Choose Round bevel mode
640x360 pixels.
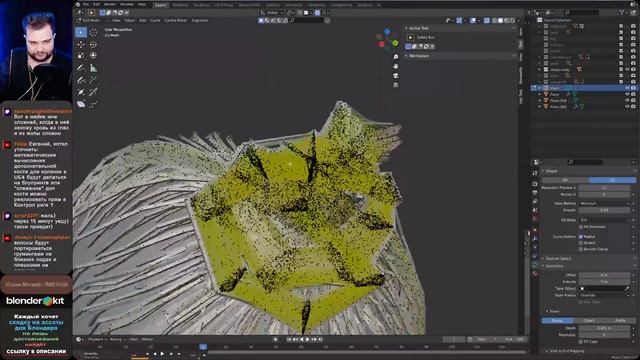point(557,321)
